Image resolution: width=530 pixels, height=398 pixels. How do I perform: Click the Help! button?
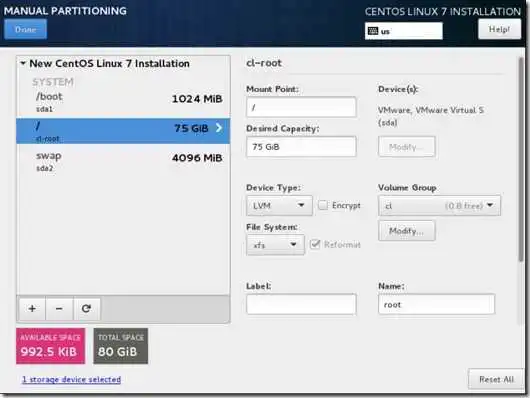tap(499, 29)
